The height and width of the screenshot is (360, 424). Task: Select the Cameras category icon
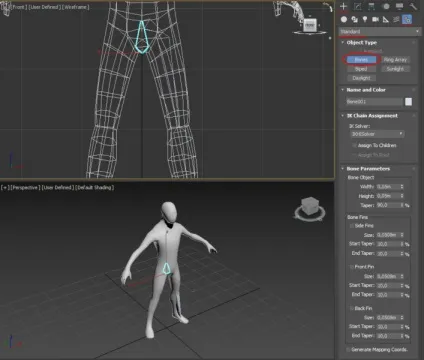[375, 19]
